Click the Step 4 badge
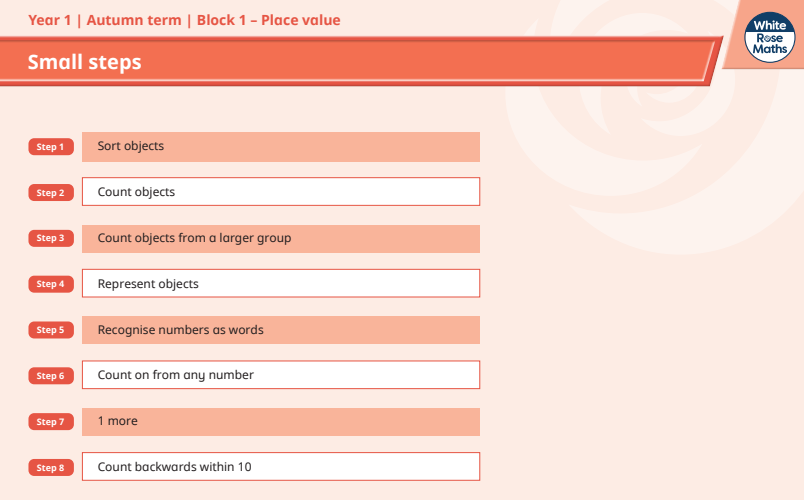This screenshot has height=500, width=804. click(50, 285)
